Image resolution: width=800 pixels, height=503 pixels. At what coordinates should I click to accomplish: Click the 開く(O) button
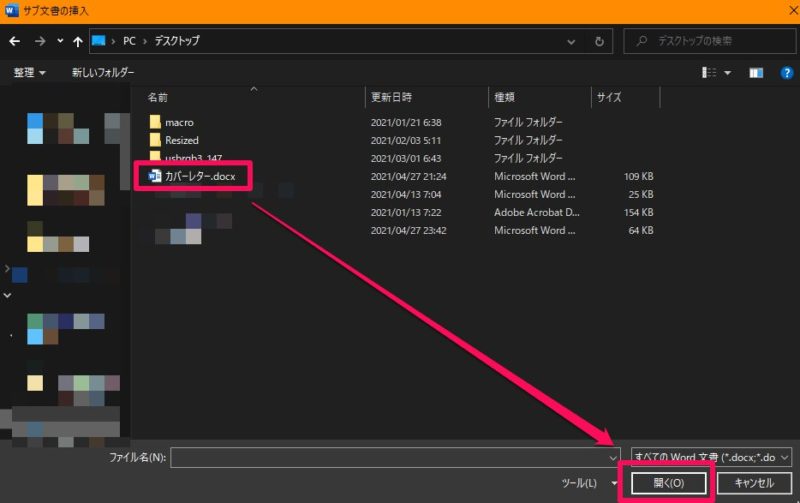tap(669, 483)
